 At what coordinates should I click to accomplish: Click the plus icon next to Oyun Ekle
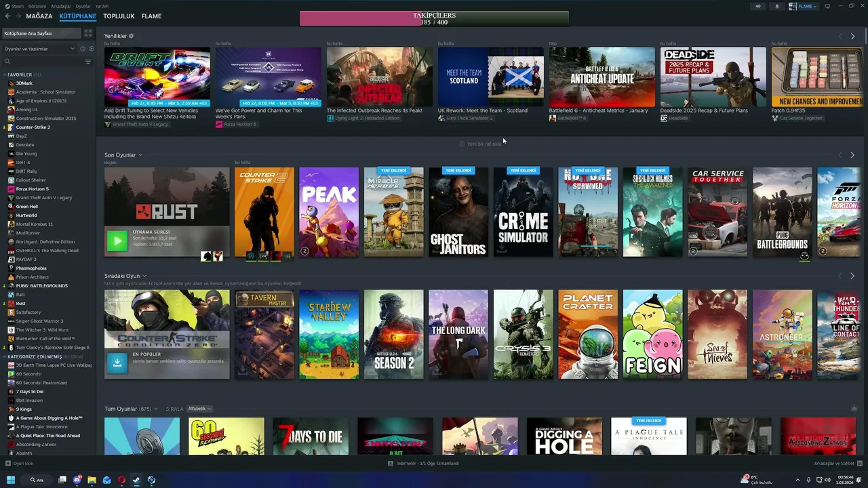[x=8, y=464]
